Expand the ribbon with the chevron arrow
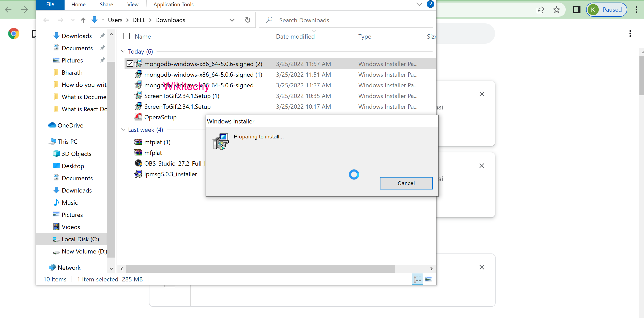644x318 pixels. click(419, 4)
